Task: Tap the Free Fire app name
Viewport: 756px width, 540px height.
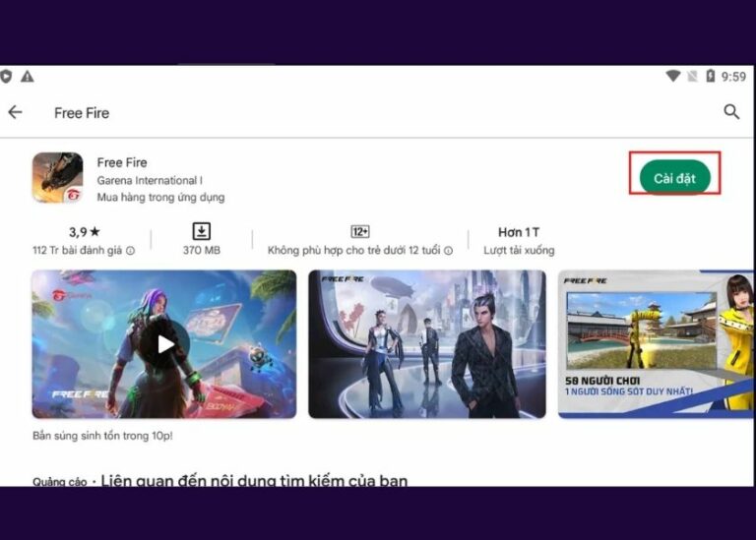Action: point(122,162)
